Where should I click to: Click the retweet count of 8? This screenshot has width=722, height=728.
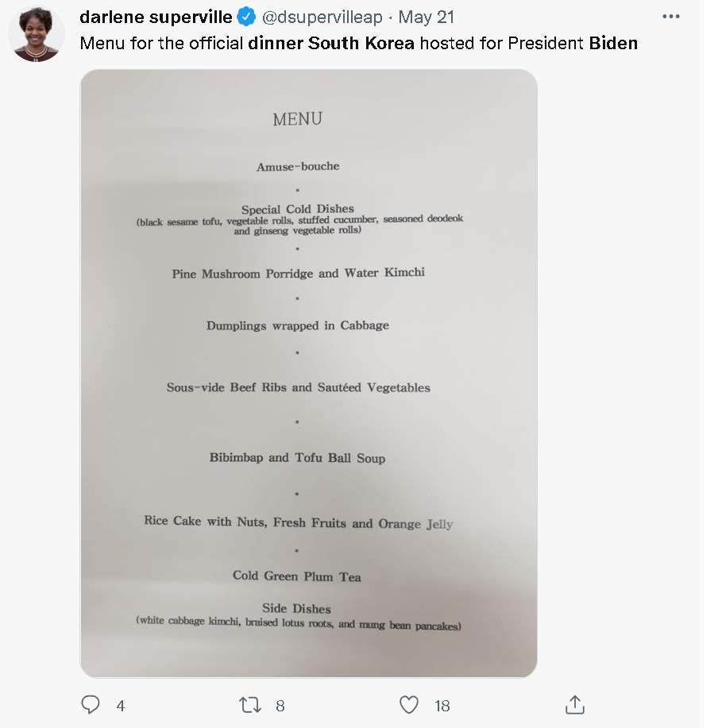pyautogui.click(x=280, y=705)
